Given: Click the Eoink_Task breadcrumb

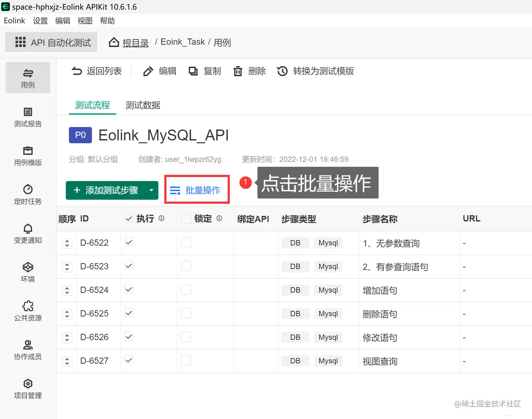Looking at the screenshot, I should [x=183, y=42].
